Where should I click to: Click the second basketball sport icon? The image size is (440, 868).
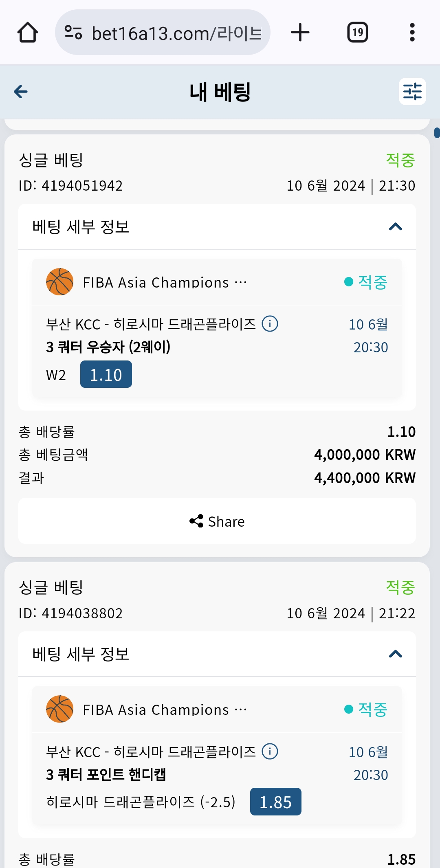60,709
